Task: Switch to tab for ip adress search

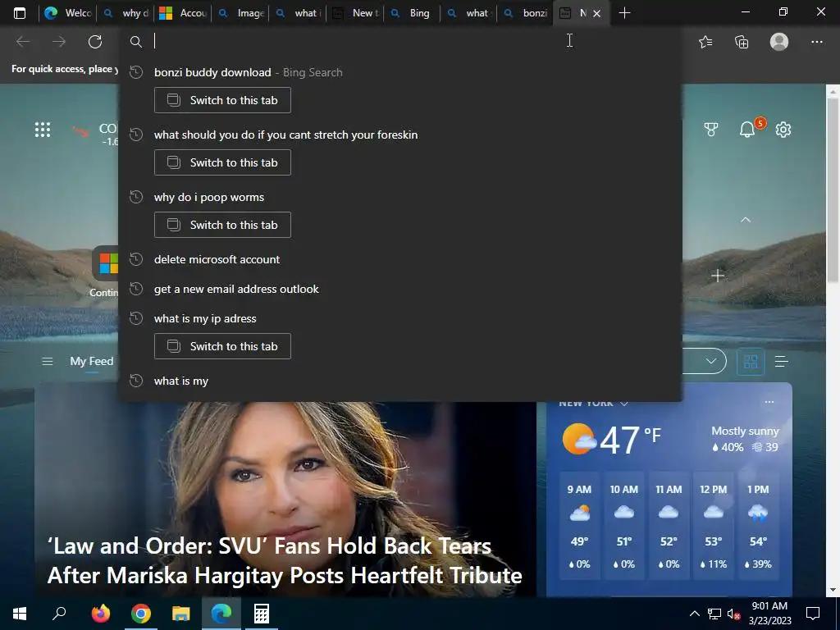Action: click(x=222, y=346)
